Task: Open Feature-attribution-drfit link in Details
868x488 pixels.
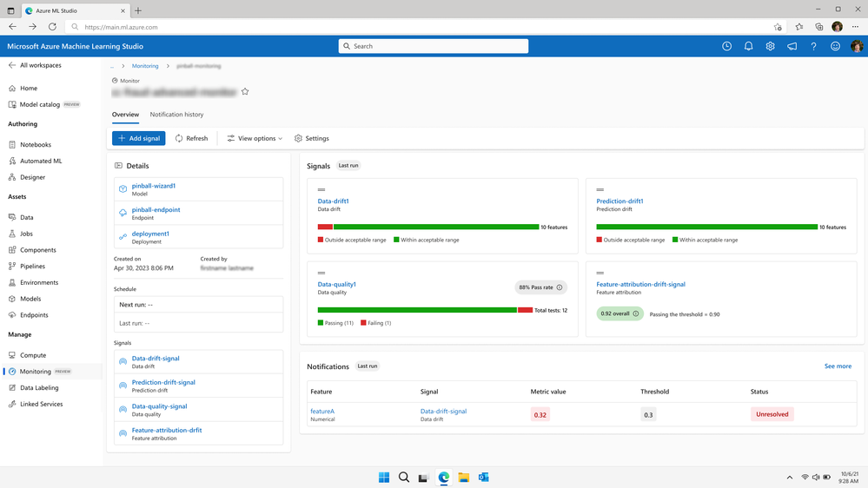Action: click(167, 430)
